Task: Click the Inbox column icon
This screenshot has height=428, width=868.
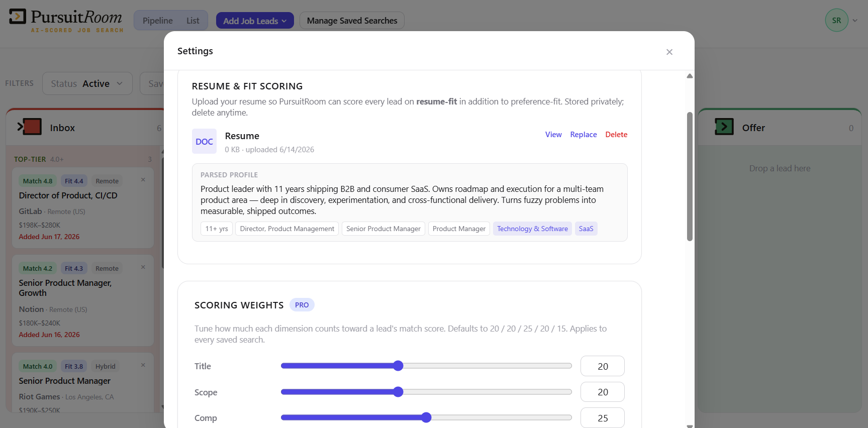Action: click(30, 127)
